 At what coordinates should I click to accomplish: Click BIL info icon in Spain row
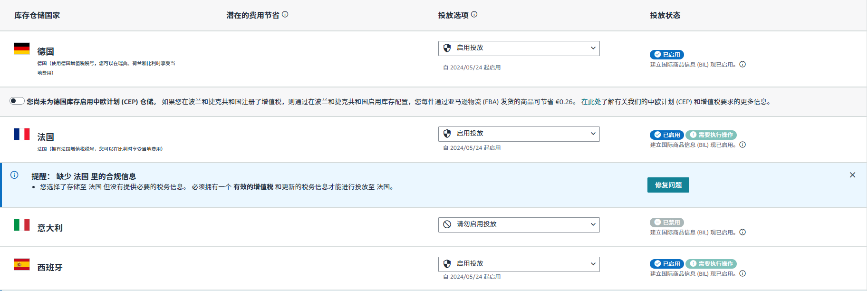743,273
